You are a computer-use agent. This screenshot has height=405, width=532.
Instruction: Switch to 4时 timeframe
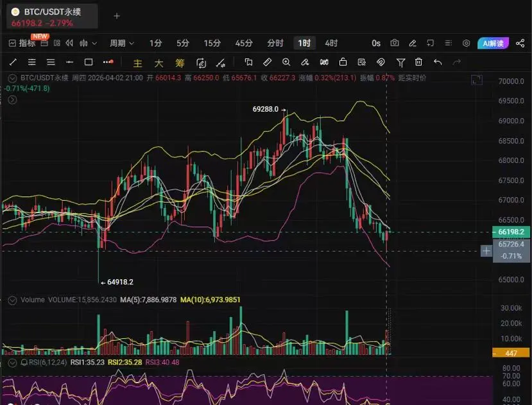[332, 43]
